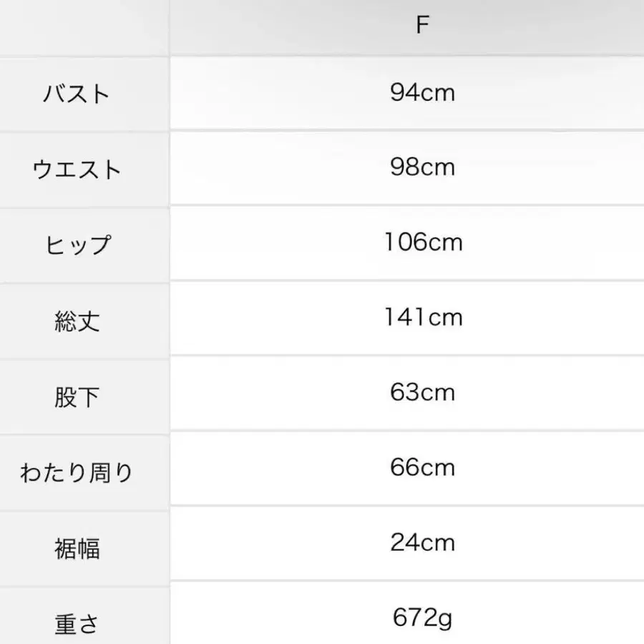Screen dimensions: 644x644
Task: Select the 裾幅 row label
Action: point(77,549)
